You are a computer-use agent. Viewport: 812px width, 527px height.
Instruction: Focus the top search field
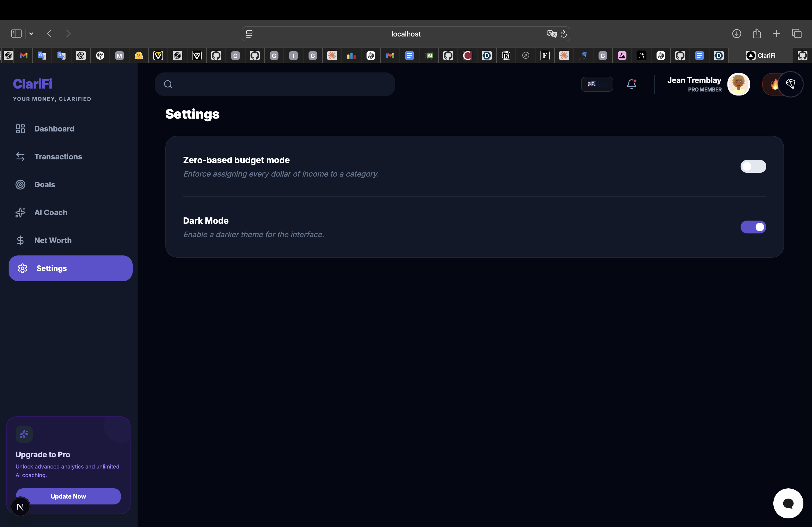click(280, 84)
